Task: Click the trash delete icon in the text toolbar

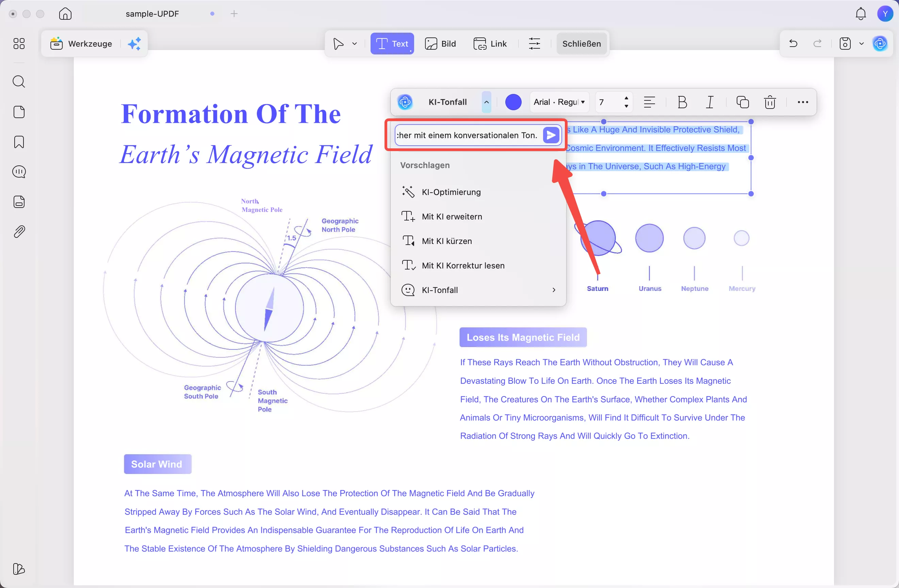Action: click(x=770, y=102)
